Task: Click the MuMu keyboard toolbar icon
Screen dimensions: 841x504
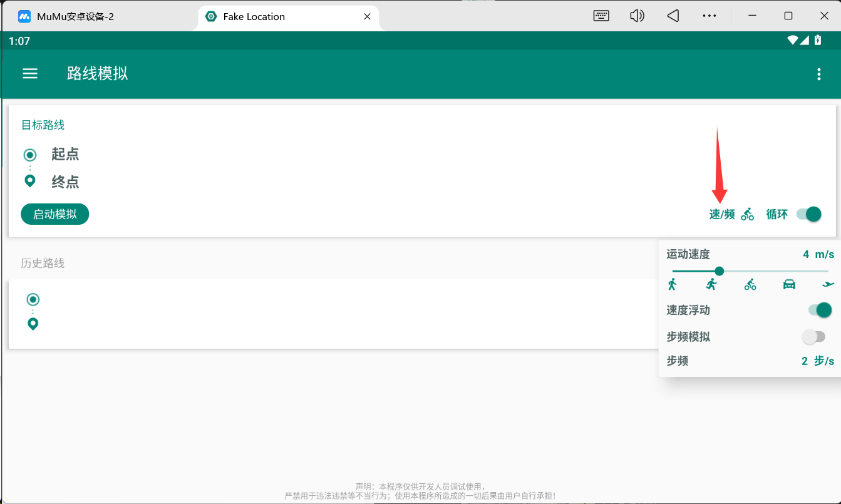Action: (x=601, y=16)
